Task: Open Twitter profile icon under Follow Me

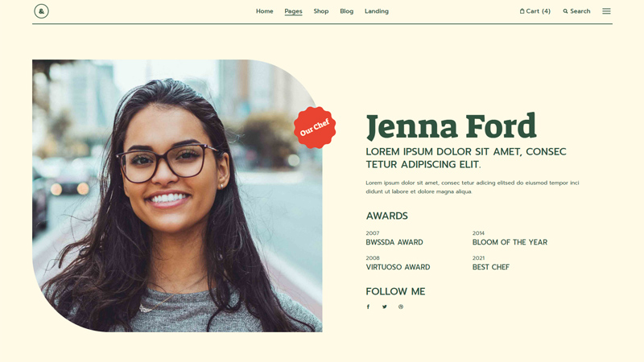Action: pyautogui.click(x=385, y=306)
